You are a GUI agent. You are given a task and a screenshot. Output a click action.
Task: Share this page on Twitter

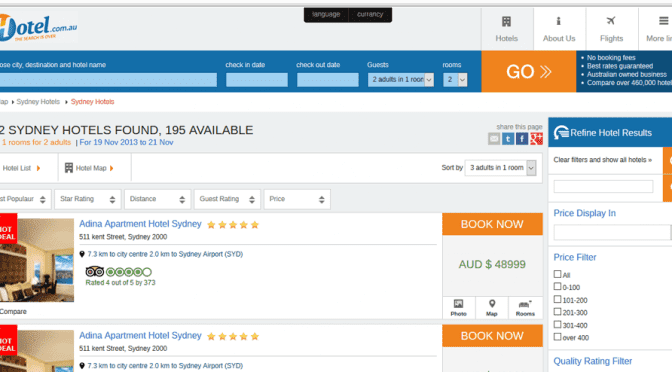[508, 139]
